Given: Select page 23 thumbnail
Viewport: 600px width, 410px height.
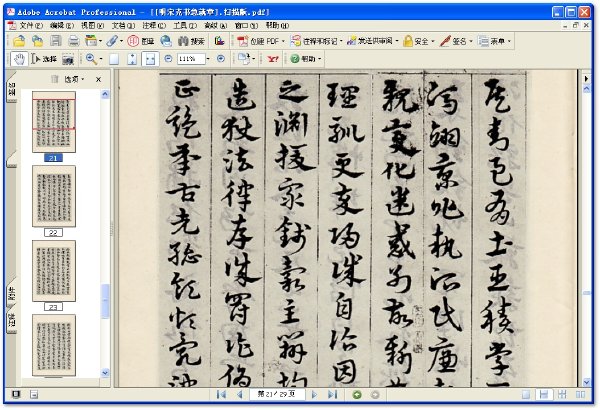Looking at the screenshot, I should click(x=54, y=271).
